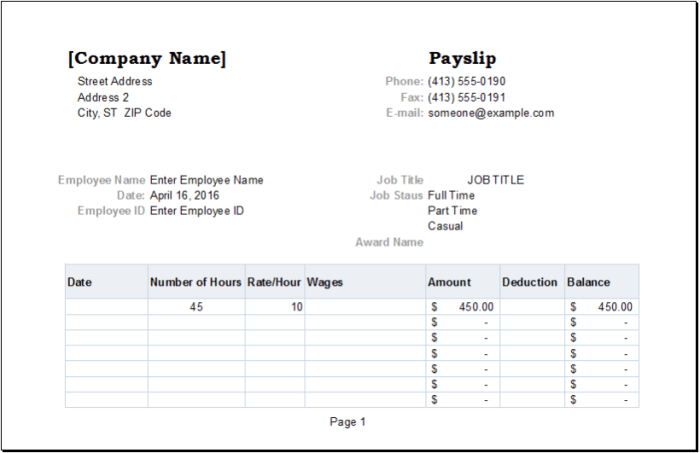Viewport: 700px width, 453px height.
Task: Click the Number of Hours column header
Action: [196, 282]
